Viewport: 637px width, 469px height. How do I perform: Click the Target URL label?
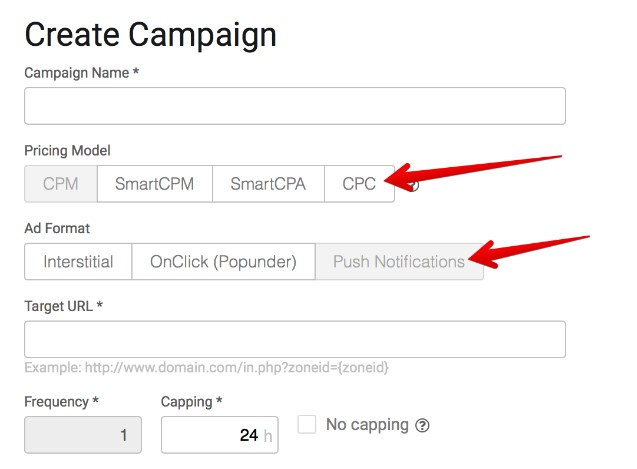click(x=63, y=306)
